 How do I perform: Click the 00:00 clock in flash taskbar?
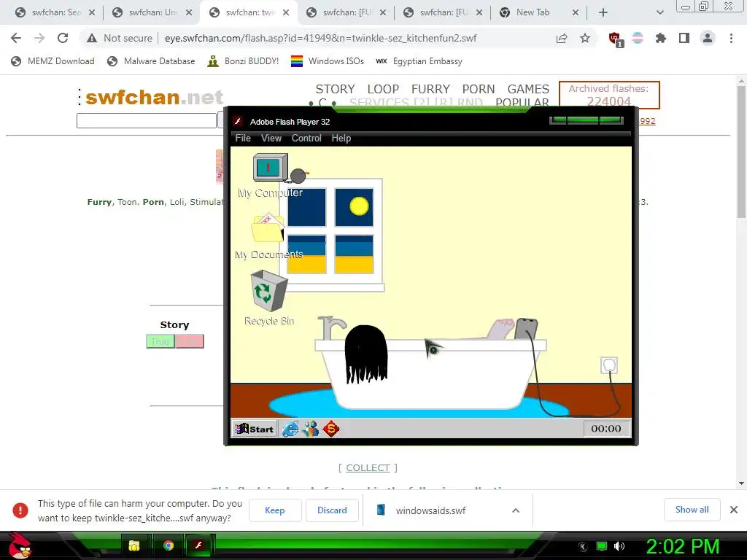click(606, 429)
